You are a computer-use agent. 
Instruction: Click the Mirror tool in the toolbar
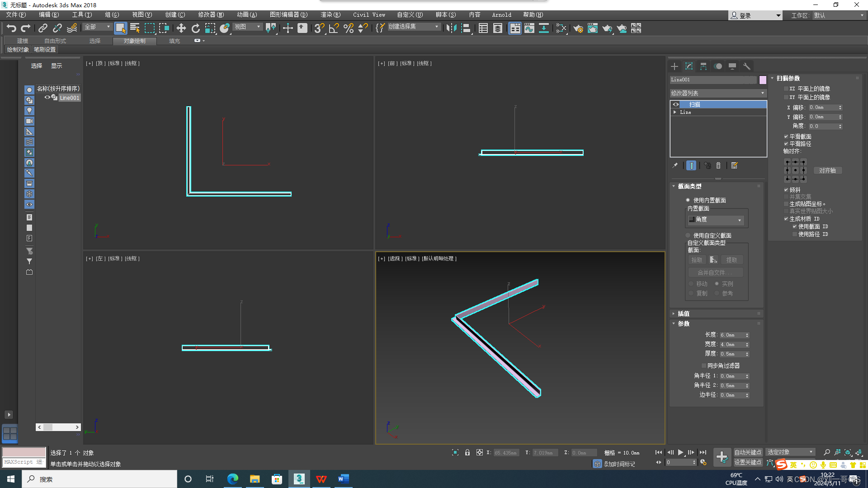(x=451, y=28)
